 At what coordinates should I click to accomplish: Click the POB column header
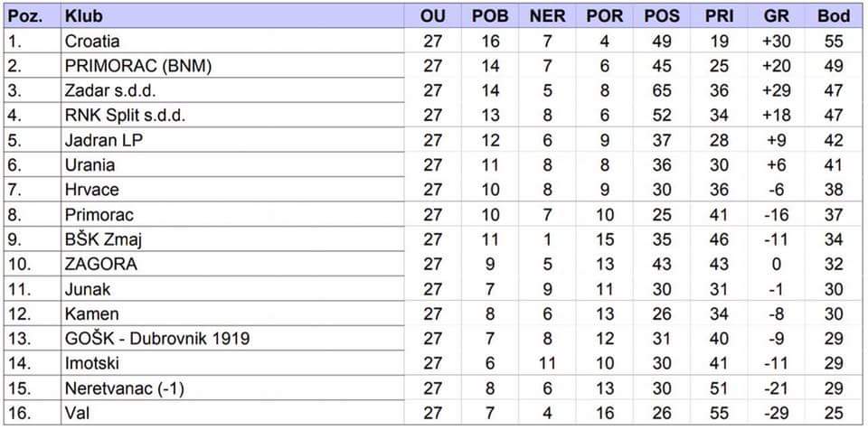coord(491,16)
